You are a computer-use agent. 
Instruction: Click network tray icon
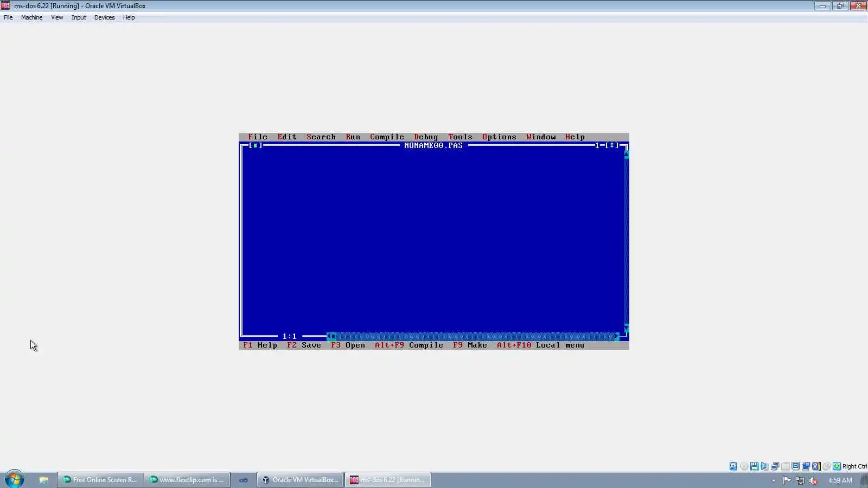[x=800, y=480]
